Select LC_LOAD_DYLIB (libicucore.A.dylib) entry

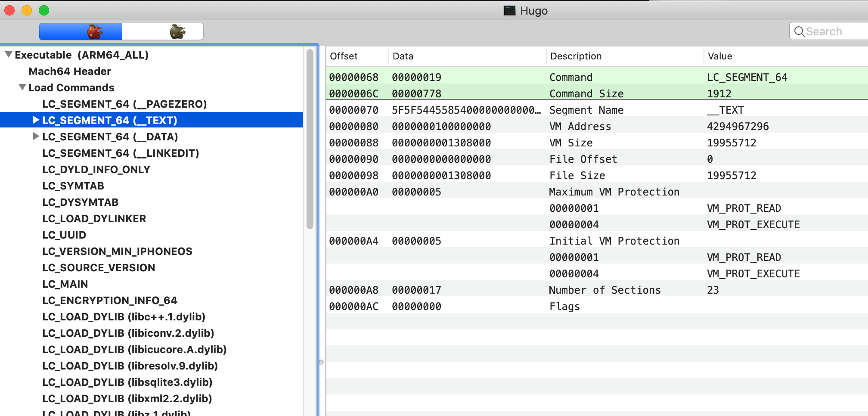(134, 350)
